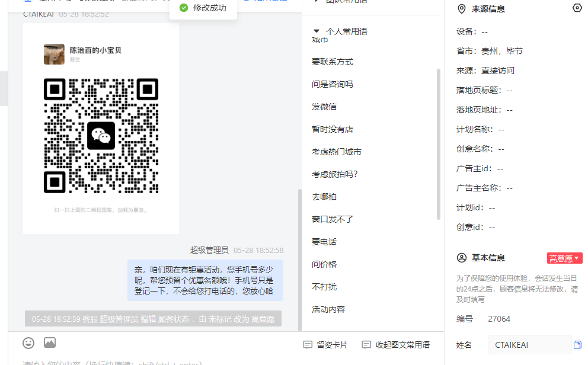
Task: Select the 窗口发不了 quick phrase
Action: click(x=333, y=219)
